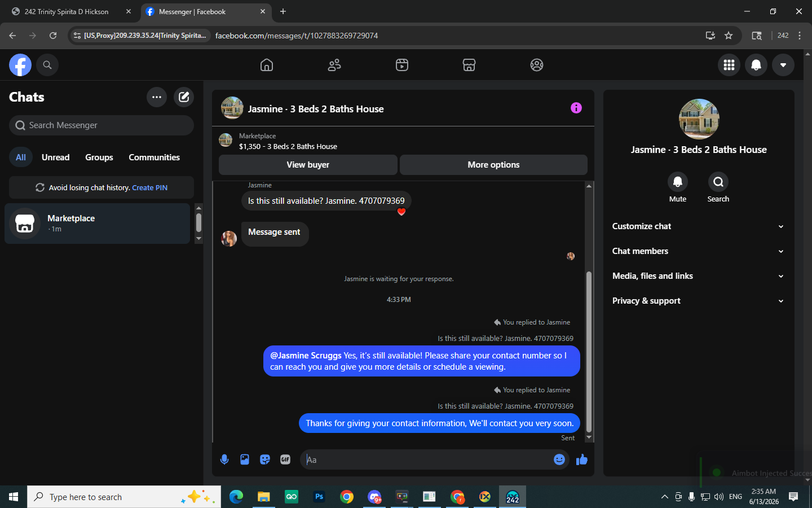This screenshot has height=508, width=812.
Task: Click the browser address bar URL
Action: click(x=297, y=36)
